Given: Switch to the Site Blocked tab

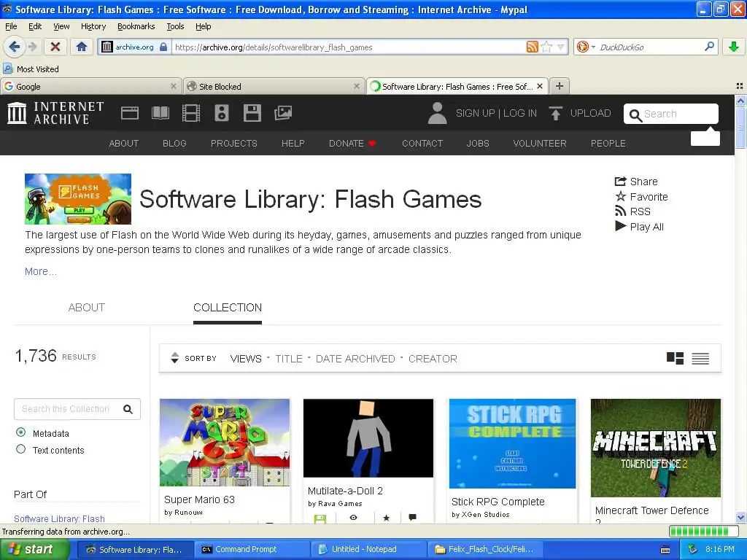Looking at the screenshot, I should tap(274, 86).
